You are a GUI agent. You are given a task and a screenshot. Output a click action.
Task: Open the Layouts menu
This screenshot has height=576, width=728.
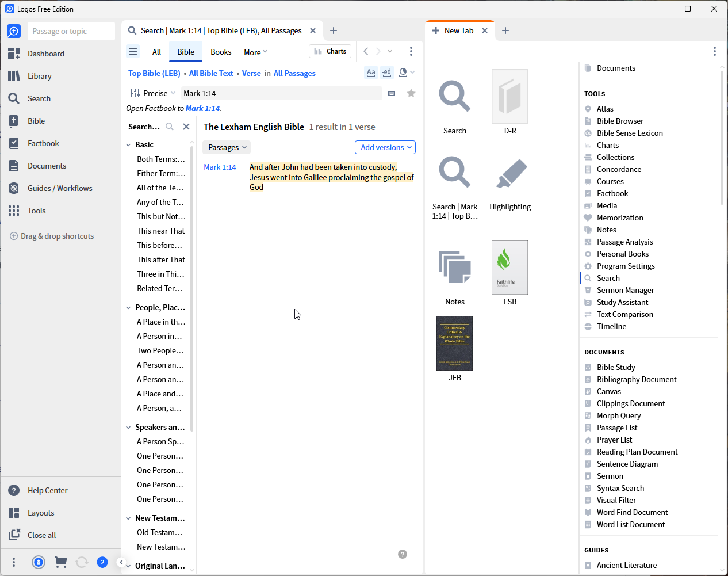click(41, 513)
